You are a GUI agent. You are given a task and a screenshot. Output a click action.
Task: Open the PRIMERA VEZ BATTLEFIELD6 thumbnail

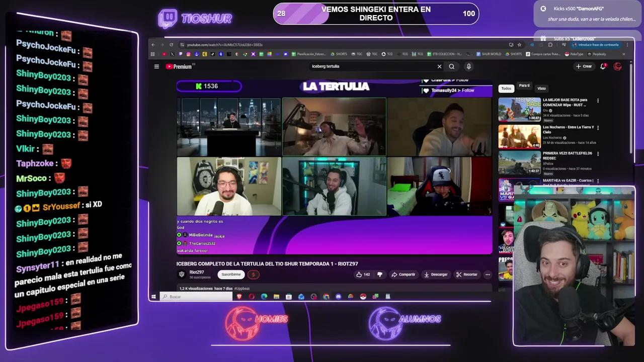pyautogui.click(x=520, y=162)
